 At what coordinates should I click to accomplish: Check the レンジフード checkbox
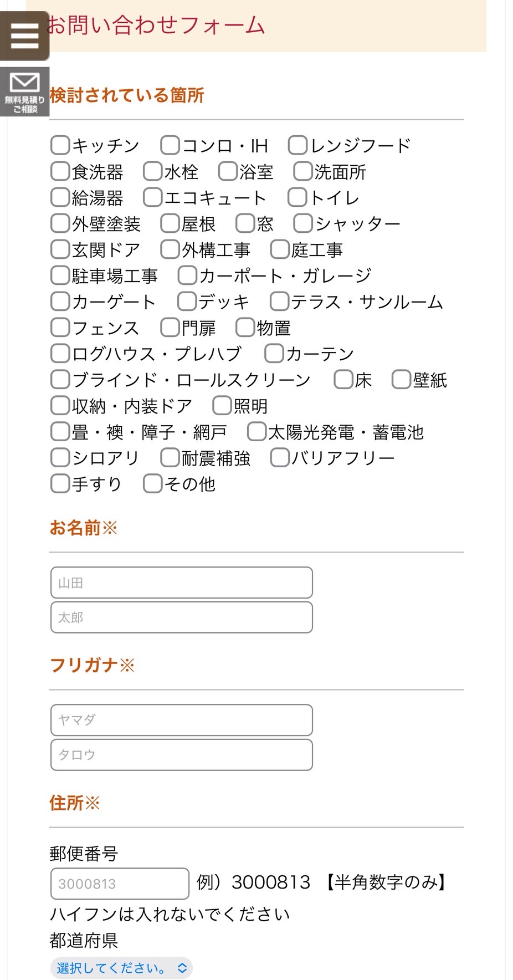[x=297, y=145]
